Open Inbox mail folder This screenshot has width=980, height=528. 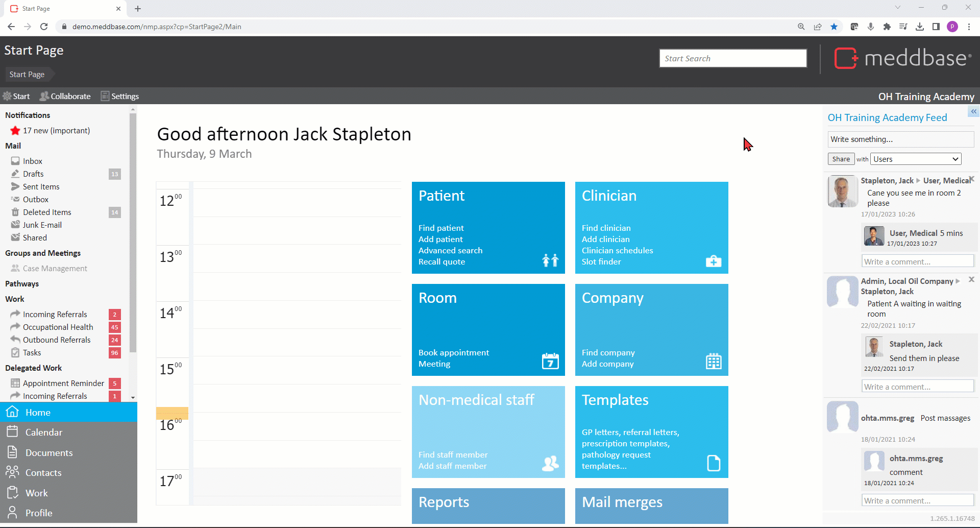[x=32, y=161]
